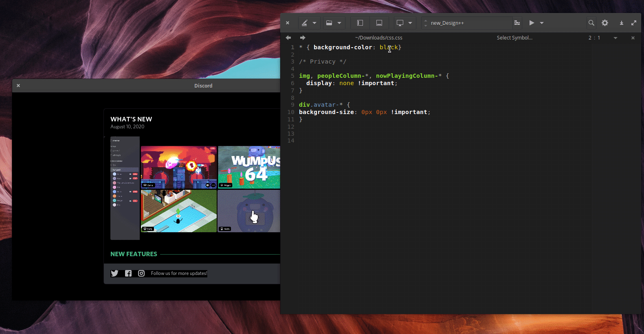The width and height of the screenshot is (644, 334).
Task: Open the dropdown arrow beside the pencil icon
Action: (x=314, y=23)
